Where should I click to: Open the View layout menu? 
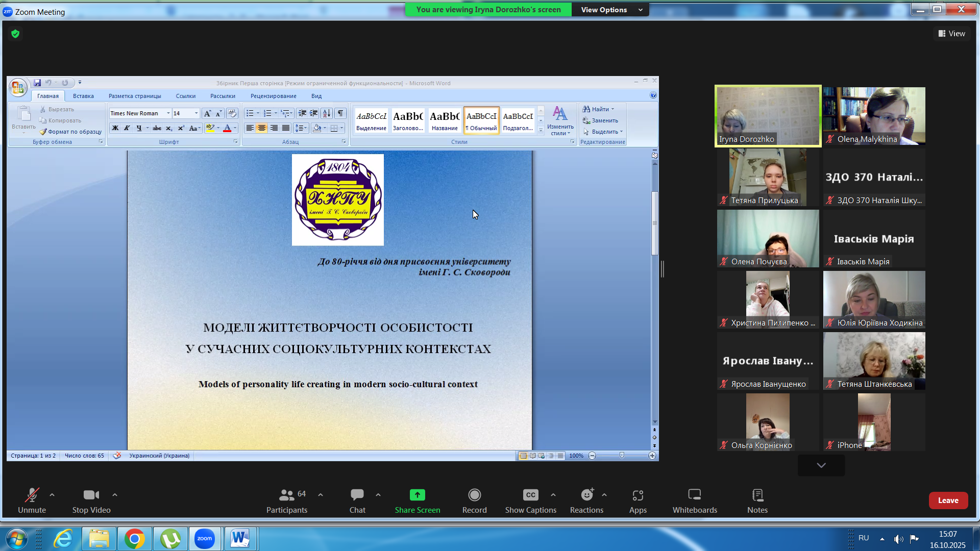951,34
